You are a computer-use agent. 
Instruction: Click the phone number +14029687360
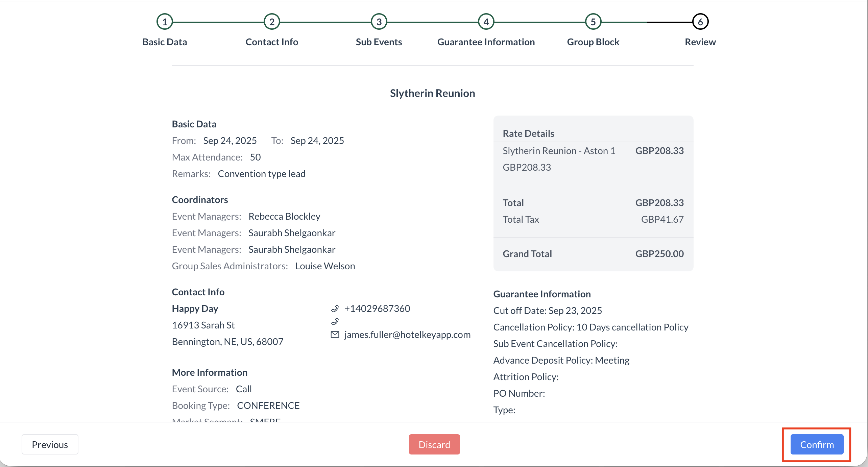click(x=377, y=309)
